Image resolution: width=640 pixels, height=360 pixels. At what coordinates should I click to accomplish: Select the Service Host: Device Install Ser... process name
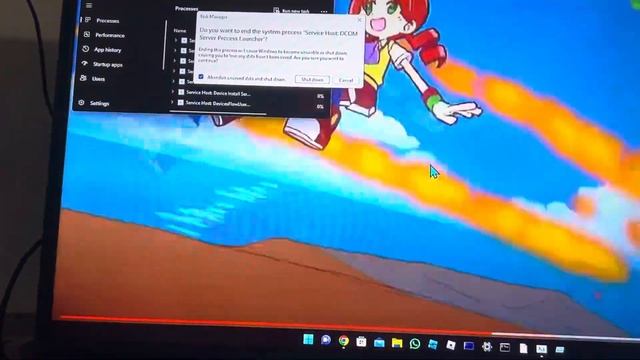(x=218, y=93)
